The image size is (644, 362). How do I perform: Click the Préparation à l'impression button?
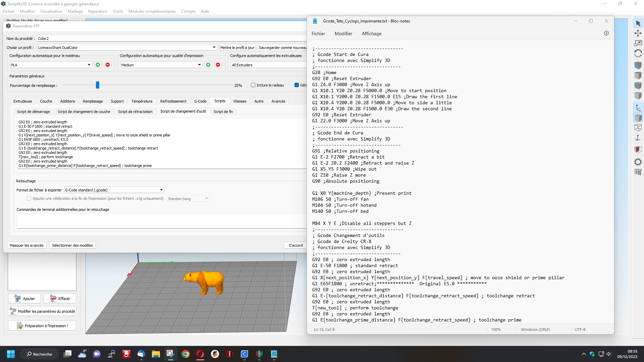click(x=42, y=325)
